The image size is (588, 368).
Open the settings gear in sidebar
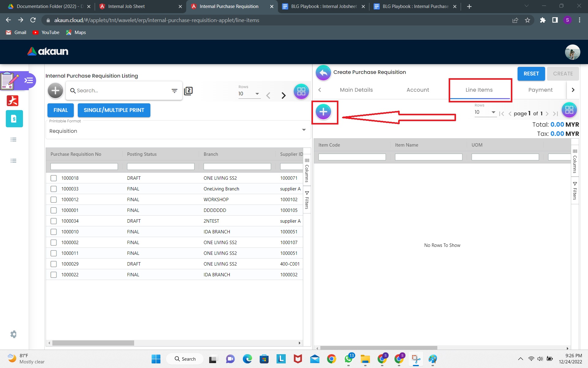13,334
